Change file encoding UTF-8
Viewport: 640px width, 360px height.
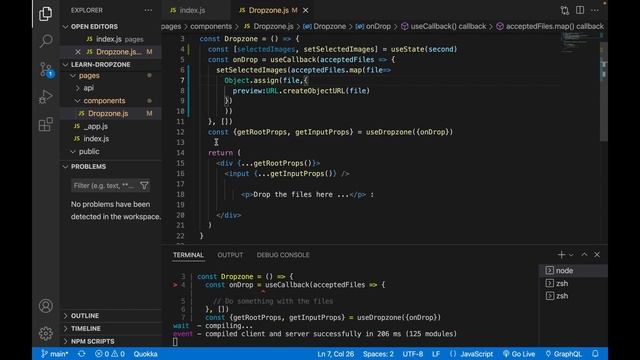tap(413, 354)
